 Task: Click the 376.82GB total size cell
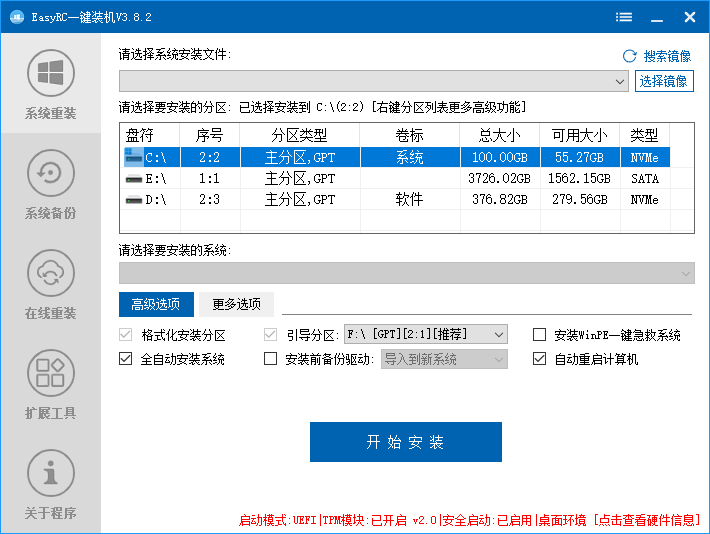point(500,199)
